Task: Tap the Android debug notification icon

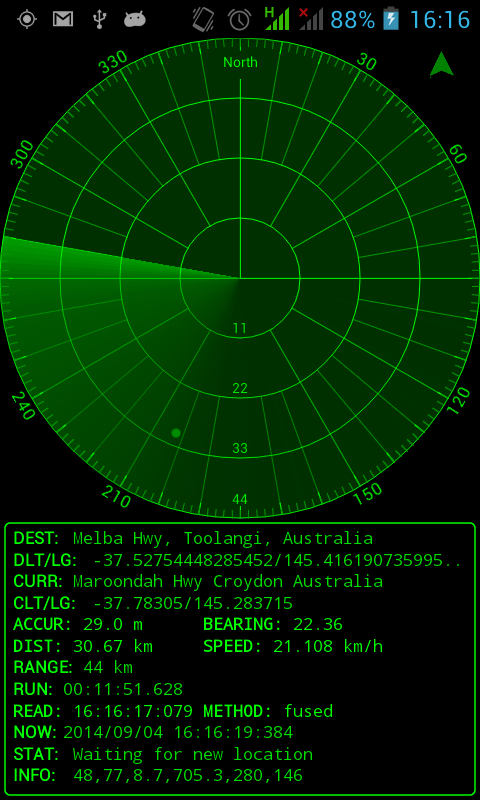Action: (135, 19)
